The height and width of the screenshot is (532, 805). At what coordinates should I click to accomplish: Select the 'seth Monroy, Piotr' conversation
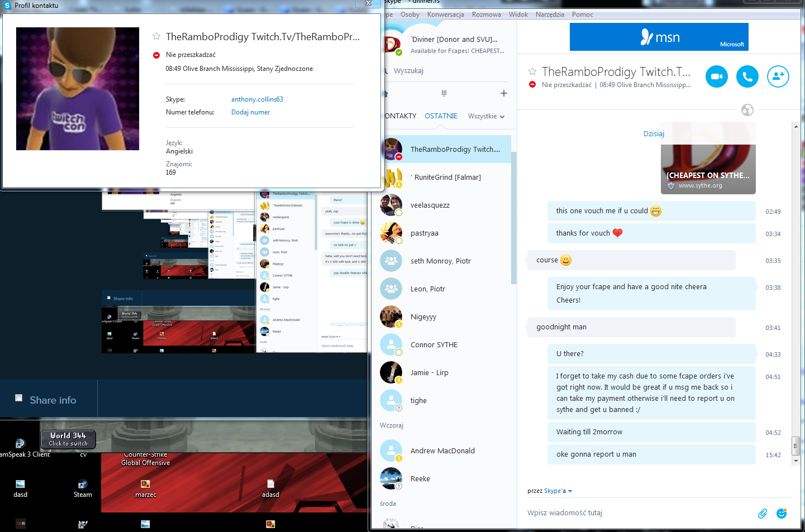tap(446, 261)
